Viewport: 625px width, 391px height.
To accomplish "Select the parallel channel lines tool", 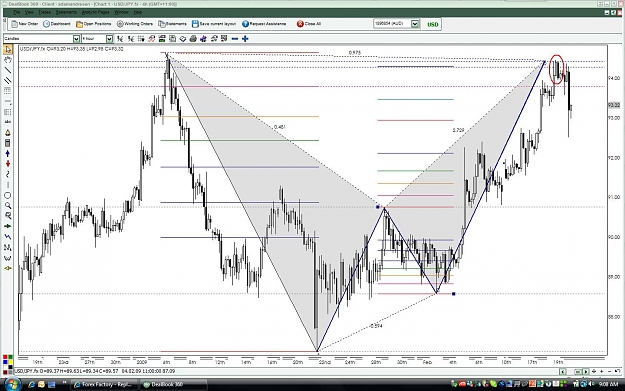I will (8, 81).
